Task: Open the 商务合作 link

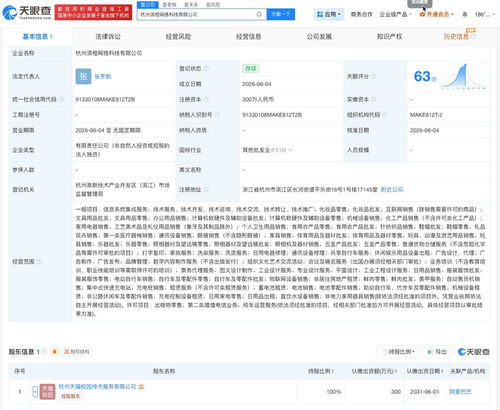Action: pyautogui.click(x=361, y=14)
